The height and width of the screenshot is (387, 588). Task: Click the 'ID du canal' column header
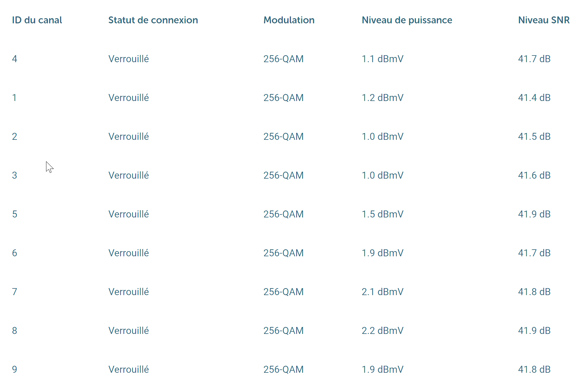click(37, 20)
